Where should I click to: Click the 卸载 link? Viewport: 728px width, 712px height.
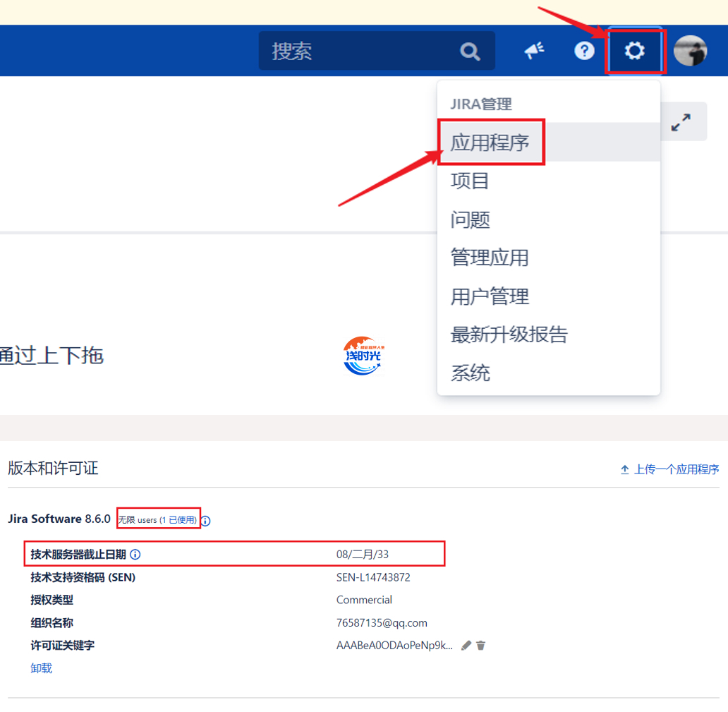(x=42, y=668)
